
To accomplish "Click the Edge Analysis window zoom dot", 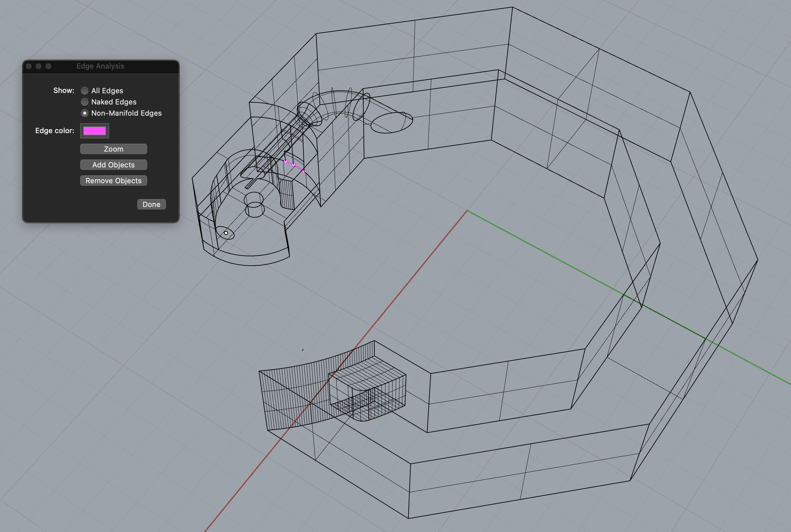I will pos(48,66).
